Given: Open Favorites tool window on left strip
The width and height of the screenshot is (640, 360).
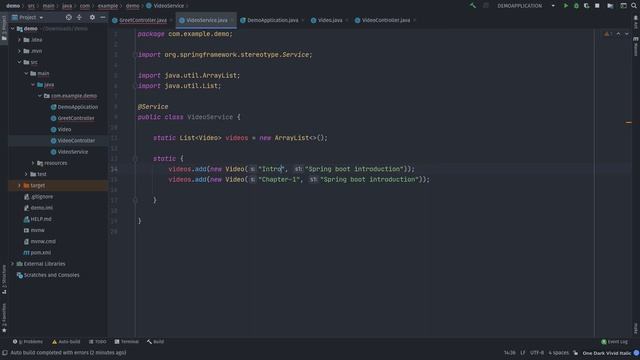Looking at the screenshot, I should tap(4, 318).
